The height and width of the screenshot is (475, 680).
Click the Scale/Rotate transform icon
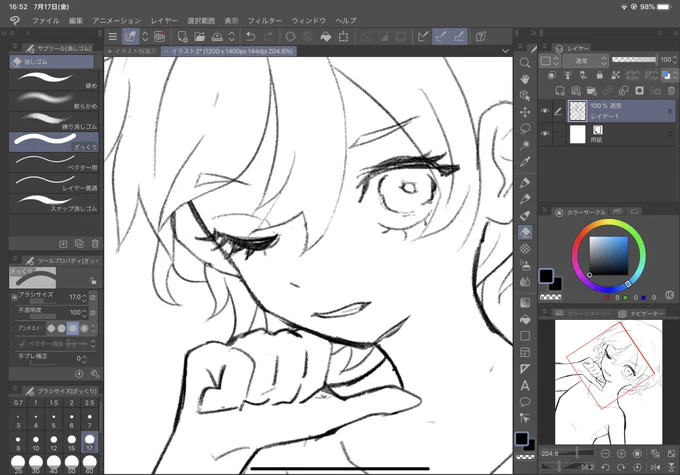(x=343, y=36)
